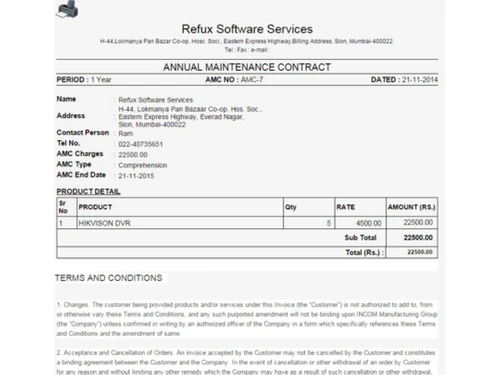Select the AMC Type value 'Comprehension'

click(x=143, y=165)
